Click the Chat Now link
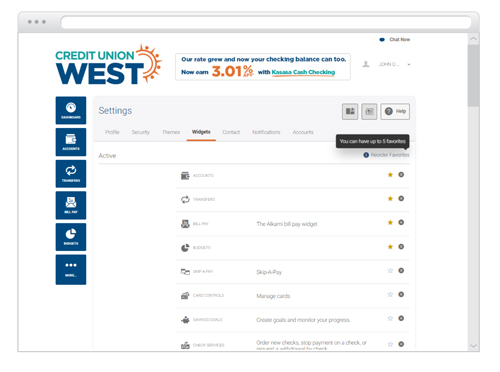The width and height of the screenshot is (500, 372). pyautogui.click(x=399, y=40)
